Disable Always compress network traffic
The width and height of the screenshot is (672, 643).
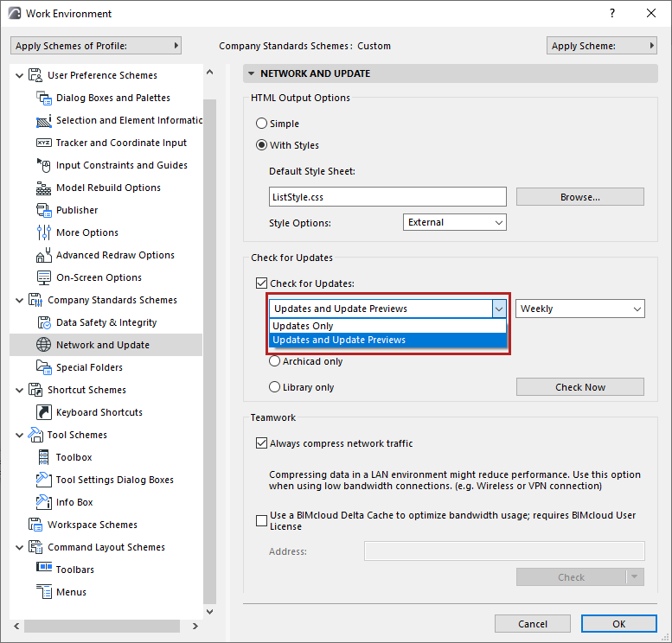tap(262, 443)
